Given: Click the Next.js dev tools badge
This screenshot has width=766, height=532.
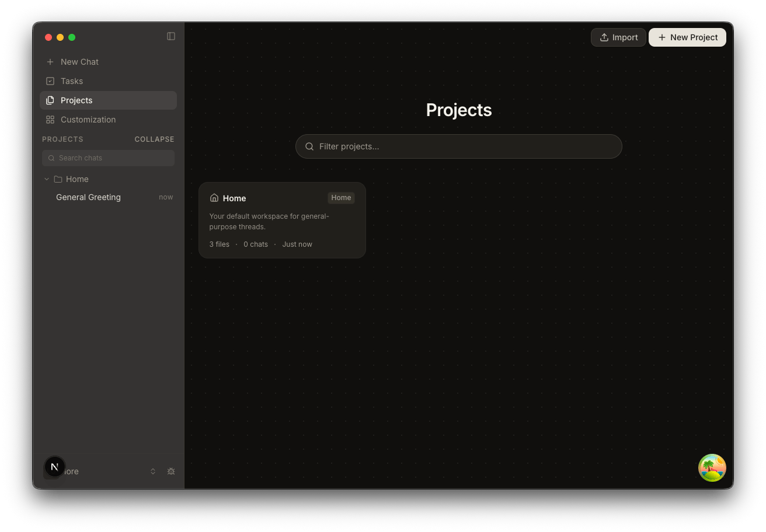Looking at the screenshot, I should (55, 467).
